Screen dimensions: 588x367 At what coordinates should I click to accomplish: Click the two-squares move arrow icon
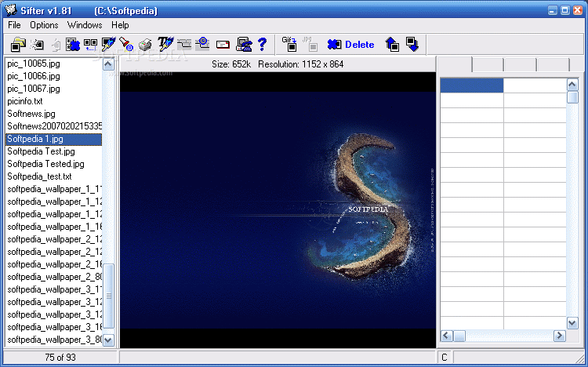click(x=90, y=45)
